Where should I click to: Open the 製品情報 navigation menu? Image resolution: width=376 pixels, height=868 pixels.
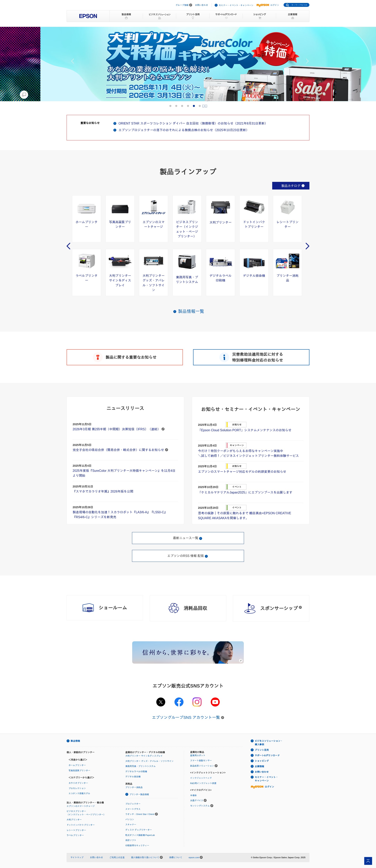click(126, 16)
